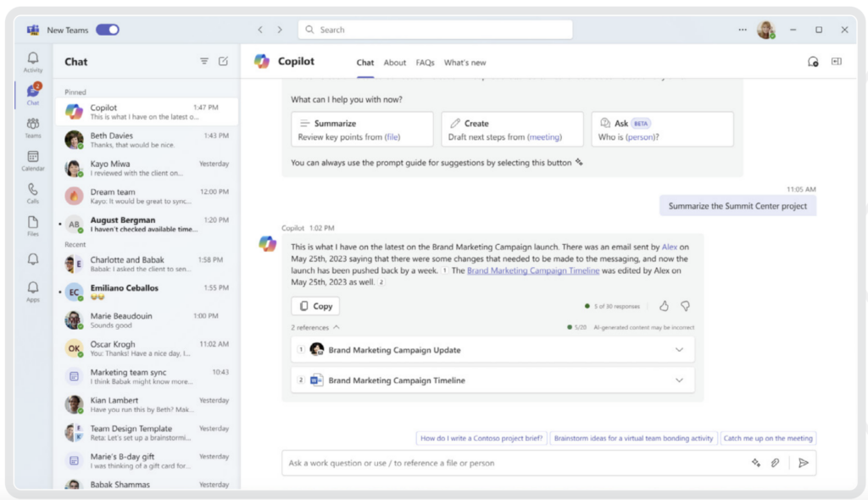Open the Team Design Template chat
Viewport: 868px width, 500px height.
tap(146, 432)
